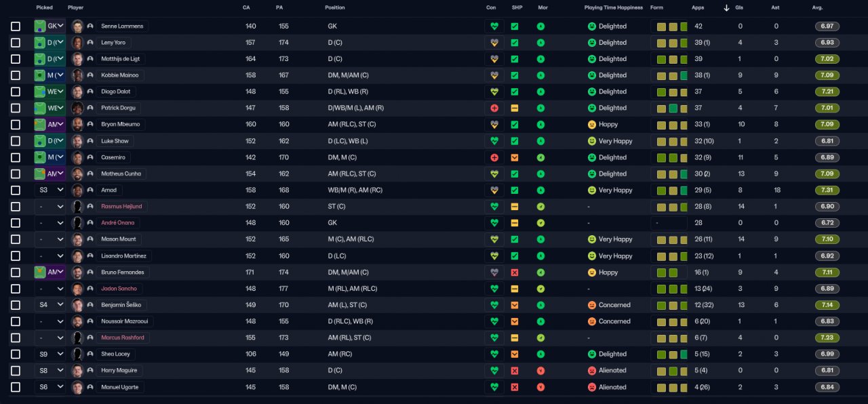Open Jadon Sancho's player profile link
Screen dimensions: 868x404
[x=119, y=289]
